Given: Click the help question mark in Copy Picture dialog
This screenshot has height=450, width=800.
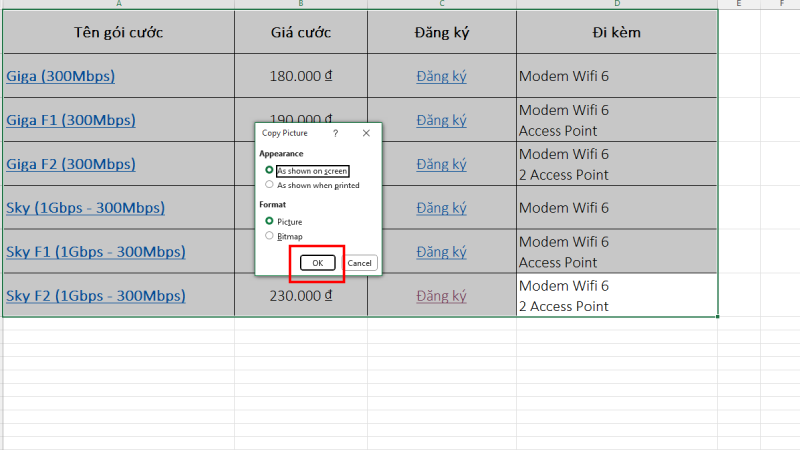Looking at the screenshot, I should click(x=335, y=133).
